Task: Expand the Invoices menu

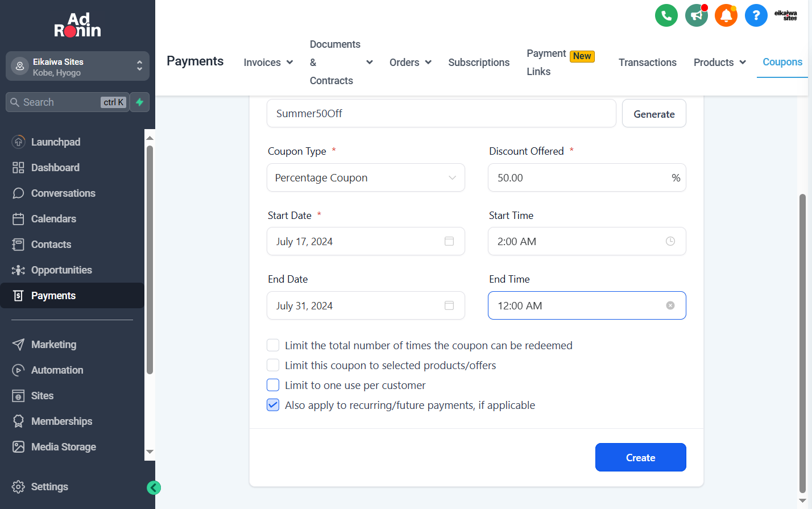Action: (268, 63)
